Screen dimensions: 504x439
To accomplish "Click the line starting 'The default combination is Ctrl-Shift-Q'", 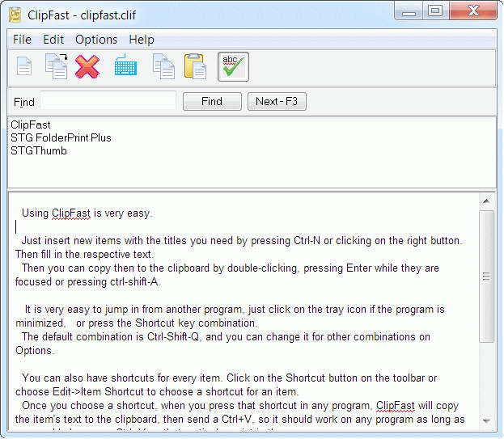I will (x=226, y=337).
